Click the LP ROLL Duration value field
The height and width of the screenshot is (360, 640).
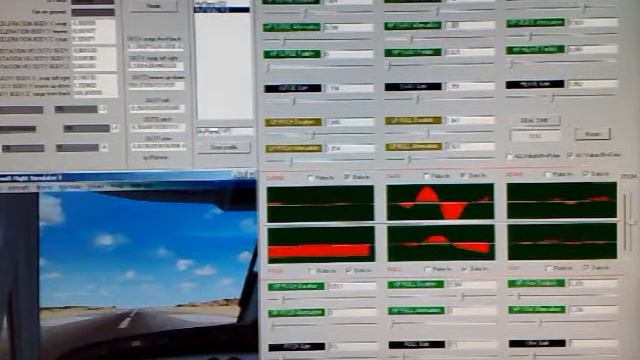tap(470, 120)
